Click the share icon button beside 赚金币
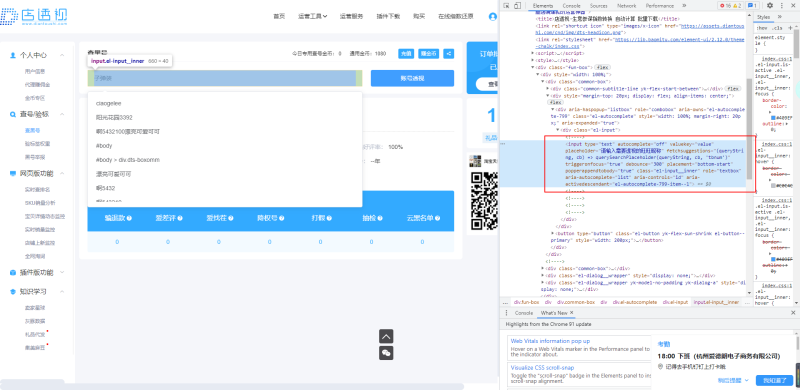This screenshot has width=800, height=390. pyautogui.click(x=448, y=53)
